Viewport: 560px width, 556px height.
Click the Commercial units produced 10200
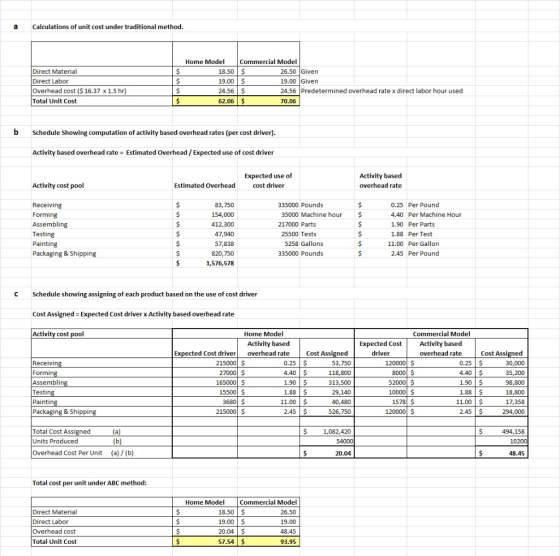point(518,441)
